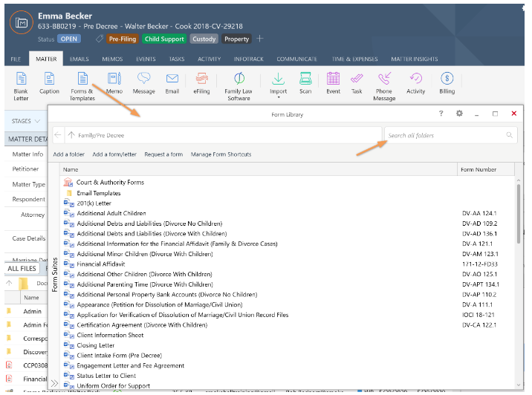This screenshot has width=532, height=395.
Task: Open Form Library help question mark
Action: click(x=441, y=114)
